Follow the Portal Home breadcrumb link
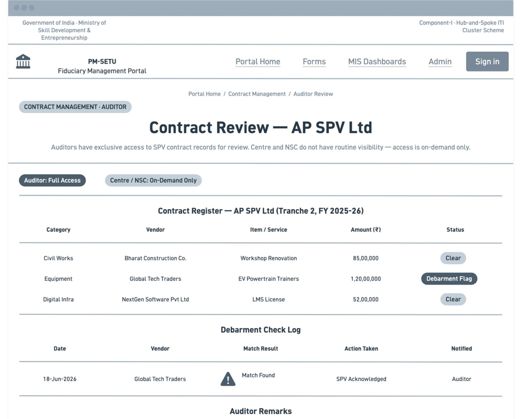 [204, 94]
